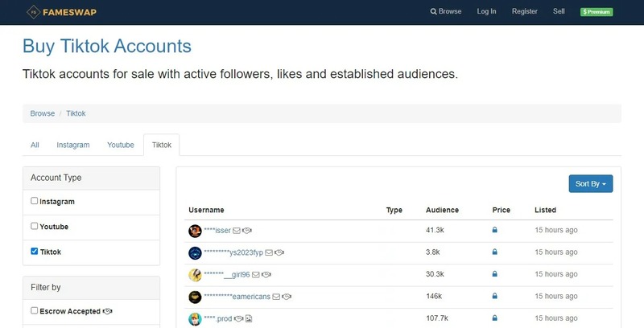Open the Sort By dropdown
The width and height of the screenshot is (644, 328).
tap(590, 184)
